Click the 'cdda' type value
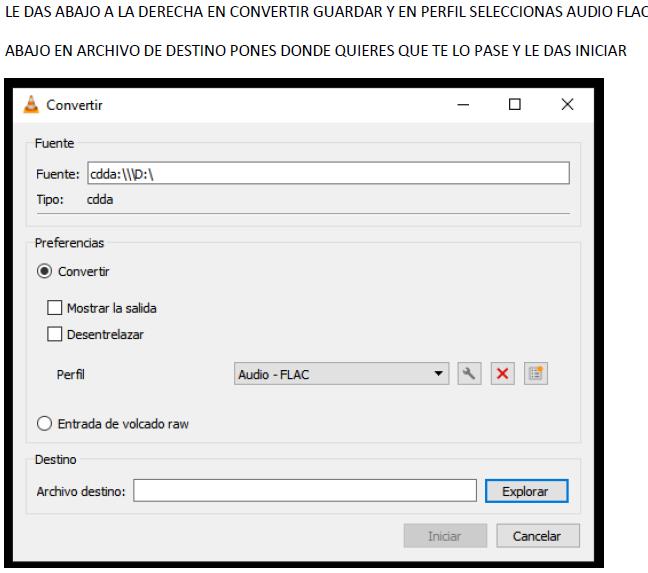Image resolution: width=648 pixels, height=573 pixels. [100, 200]
